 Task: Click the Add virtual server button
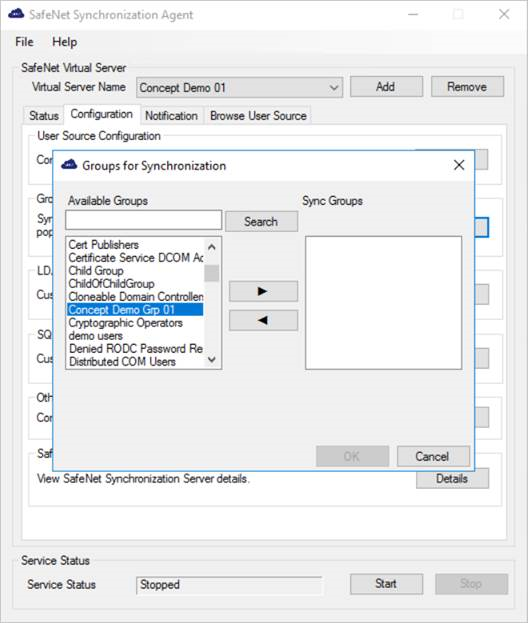pos(386,87)
